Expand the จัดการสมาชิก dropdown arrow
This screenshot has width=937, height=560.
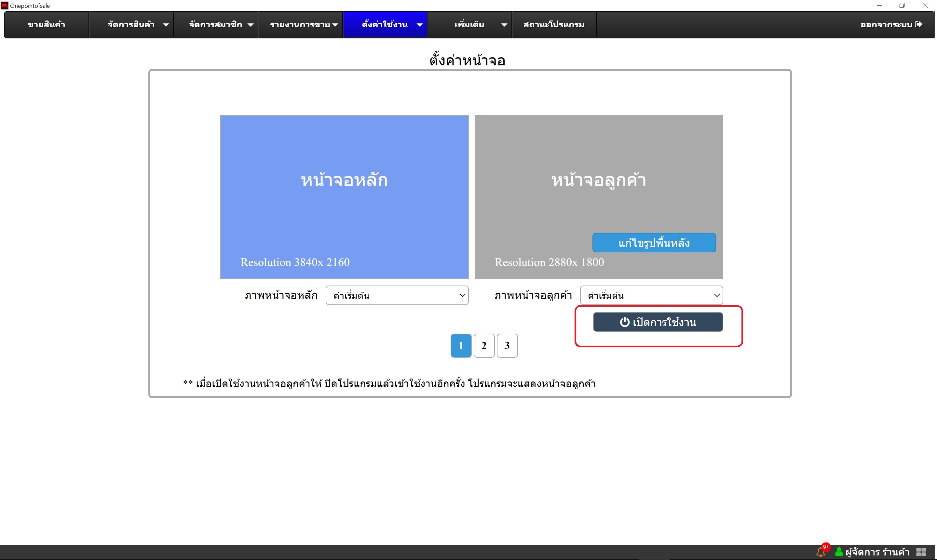pos(250,25)
